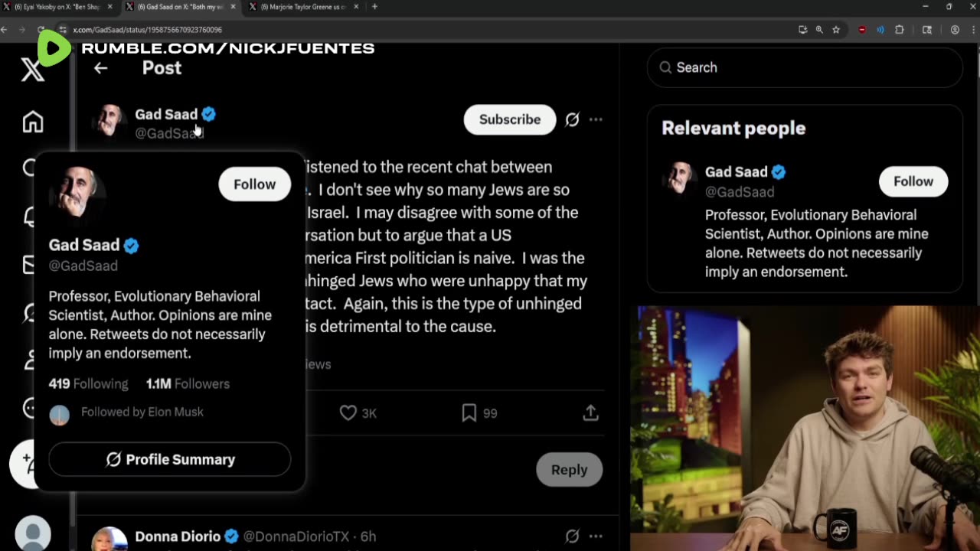980x551 pixels.
Task: Close the Marjorie Taylor Greene tab
Action: click(x=356, y=7)
